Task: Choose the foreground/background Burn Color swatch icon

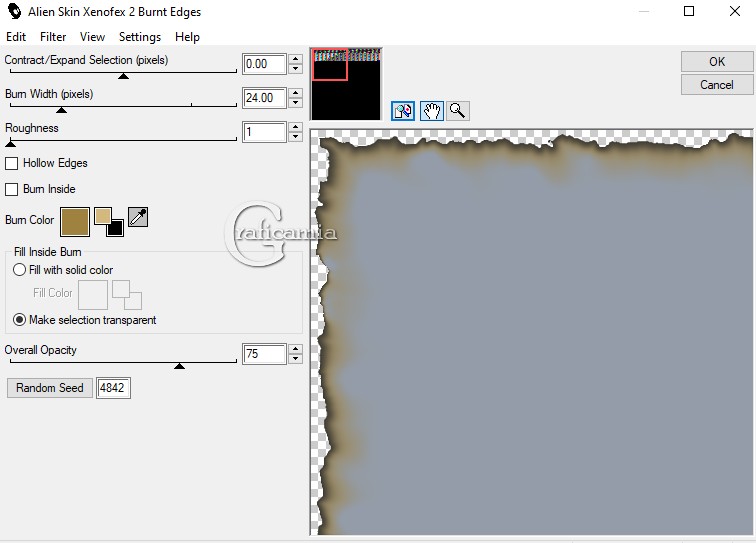Action: (x=109, y=222)
